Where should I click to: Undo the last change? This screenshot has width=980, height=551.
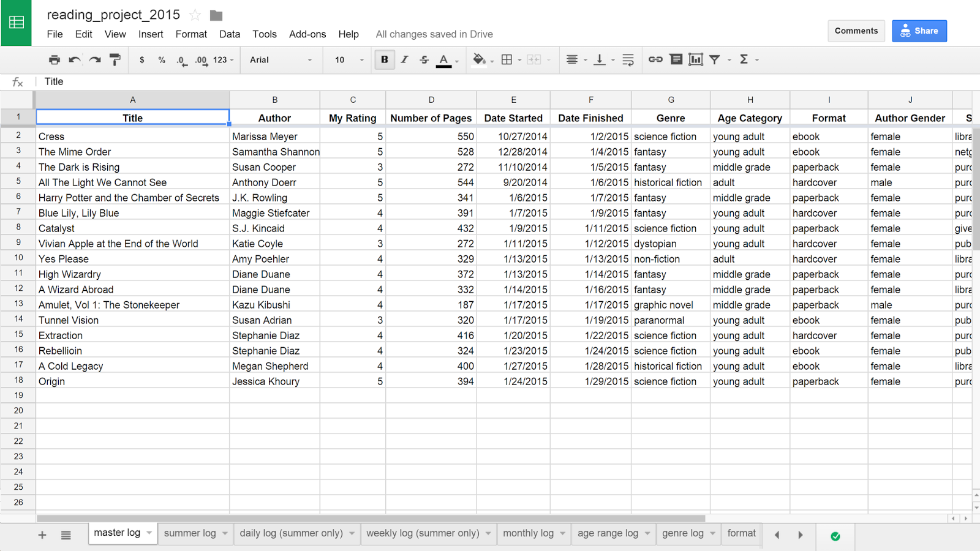(x=74, y=59)
